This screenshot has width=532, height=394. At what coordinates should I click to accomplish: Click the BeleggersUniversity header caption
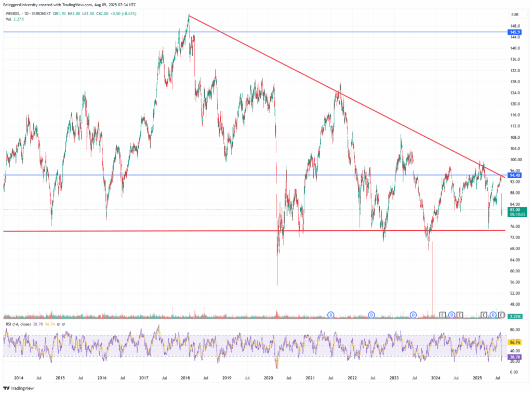point(70,5)
